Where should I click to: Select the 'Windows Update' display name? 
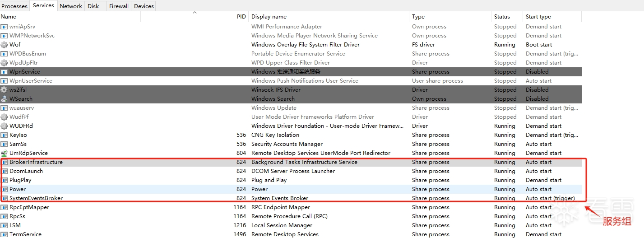click(274, 108)
